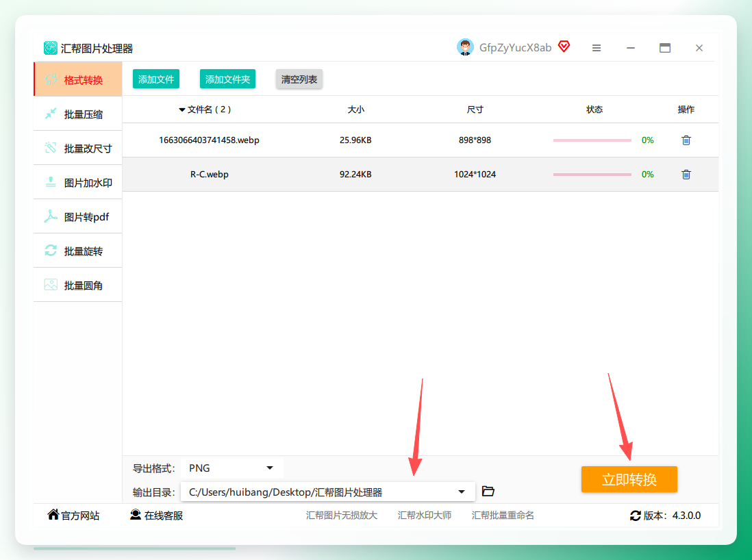Browse output folder with folder icon
This screenshot has height=560, width=752.
tap(488, 492)
